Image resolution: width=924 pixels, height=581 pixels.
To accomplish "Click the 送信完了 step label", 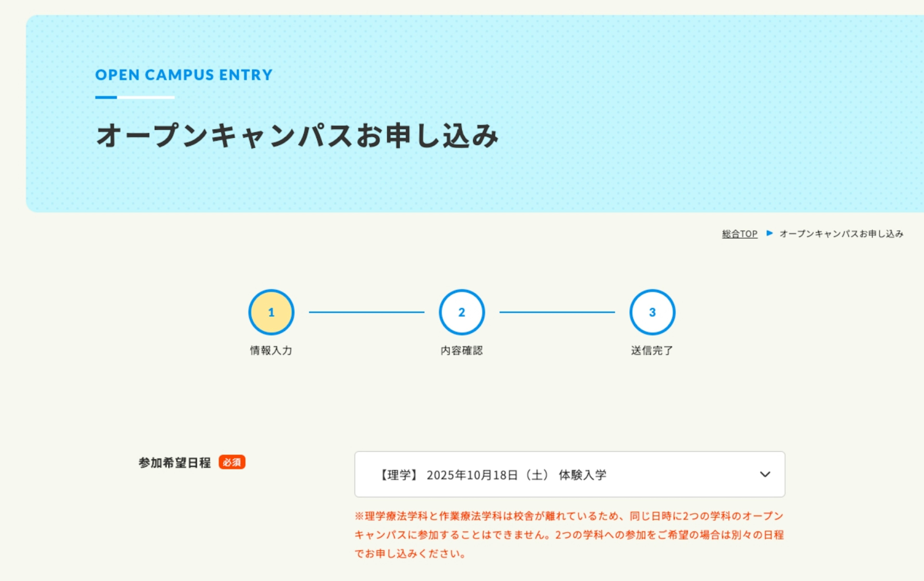I will [x=652, y=350].
